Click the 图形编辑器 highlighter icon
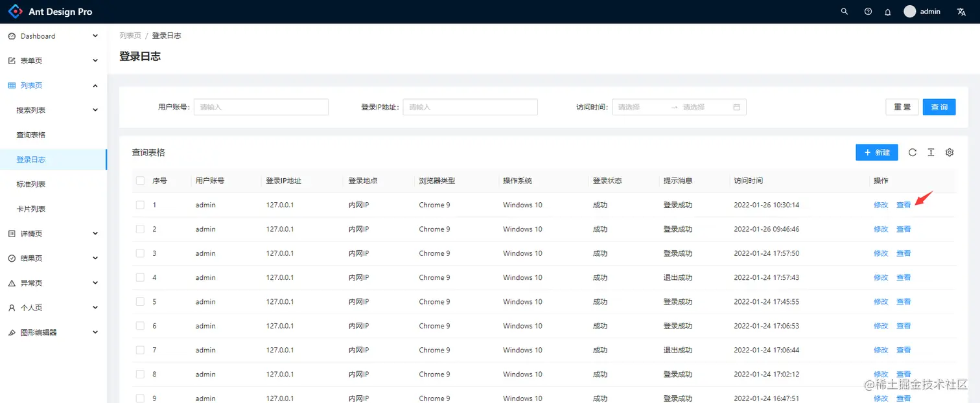The width and height of the screenshot is (980, 403). point(12,332)
